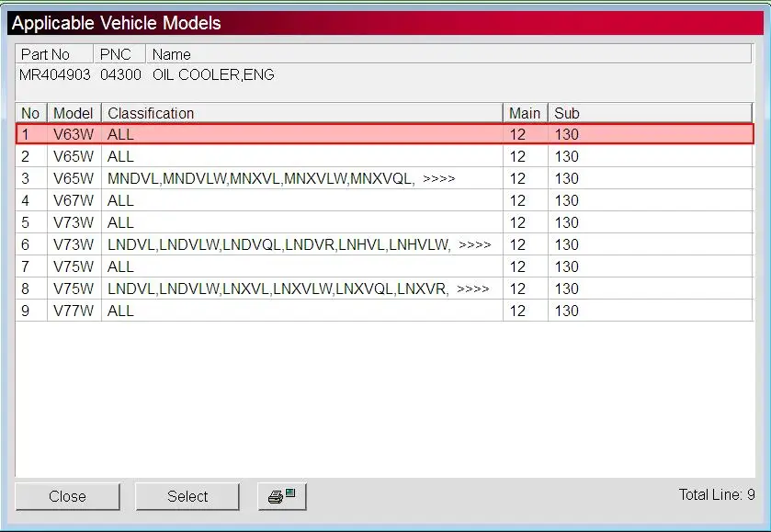Viewport: 771px width, 532px height.
Task: Click PNC value 04300
Action: click(x=120, y=74)
